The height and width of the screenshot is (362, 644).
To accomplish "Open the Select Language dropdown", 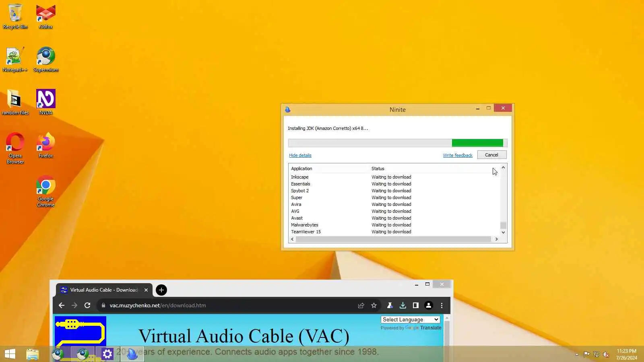I will [410, 319].
